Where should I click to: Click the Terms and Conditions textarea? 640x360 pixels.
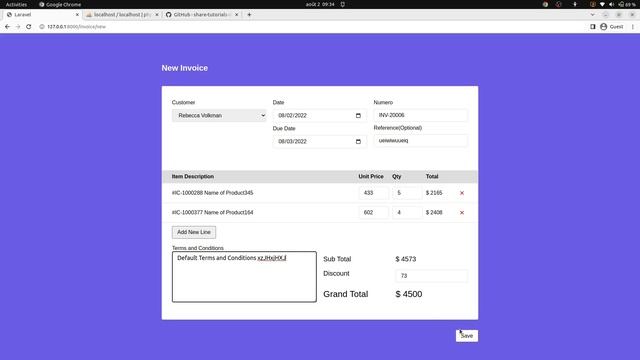click(244, 277)
